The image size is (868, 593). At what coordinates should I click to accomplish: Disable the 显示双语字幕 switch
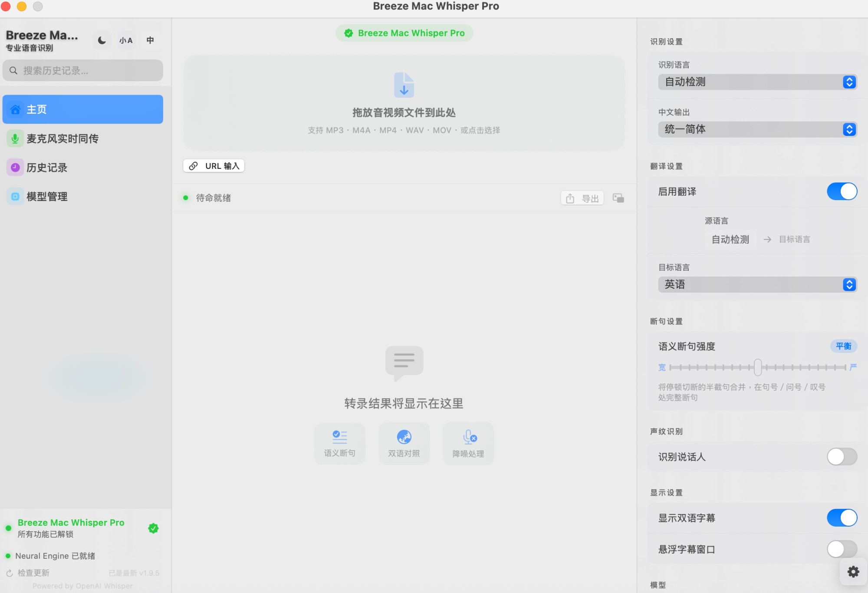coord(842,518)
